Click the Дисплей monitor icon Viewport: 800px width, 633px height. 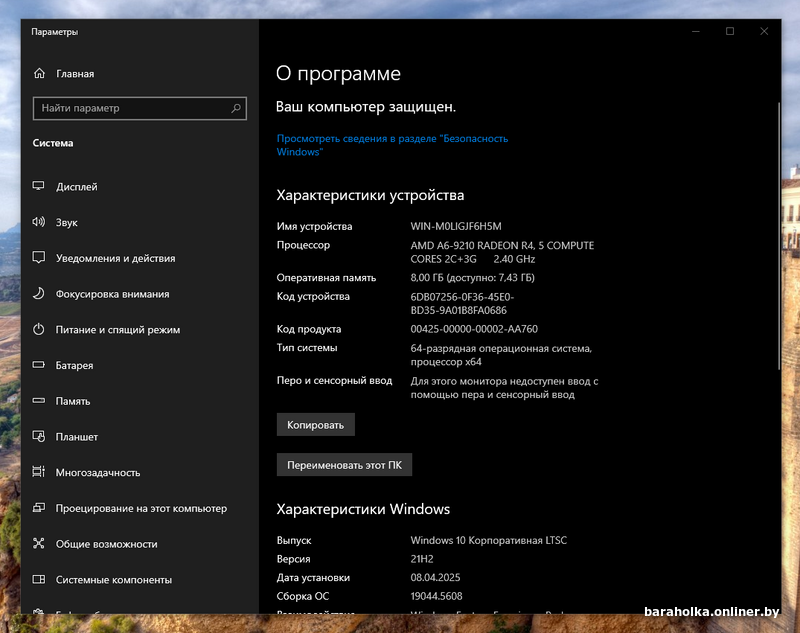[x=39, y=186]
